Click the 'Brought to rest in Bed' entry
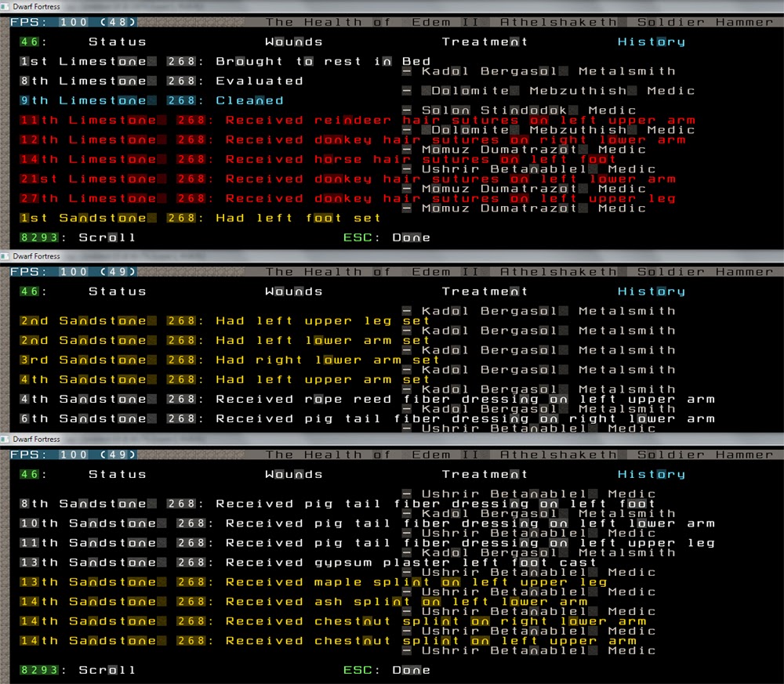Screen dimensions: 784x684 point(225,61)
